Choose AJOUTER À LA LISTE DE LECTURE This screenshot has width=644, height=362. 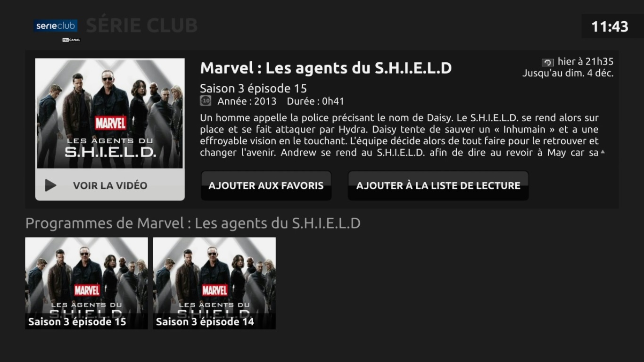click(438, 185)
